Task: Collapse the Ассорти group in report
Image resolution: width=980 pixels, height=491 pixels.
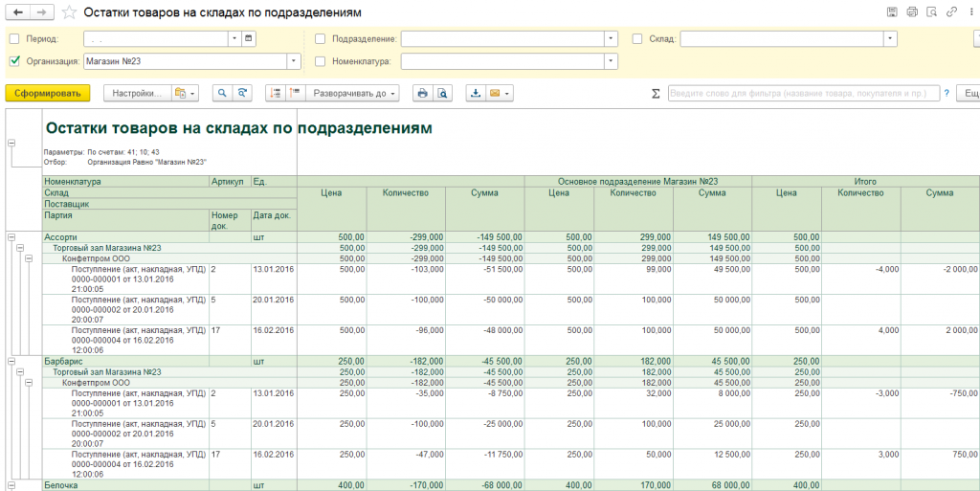Action: [11, 236]
